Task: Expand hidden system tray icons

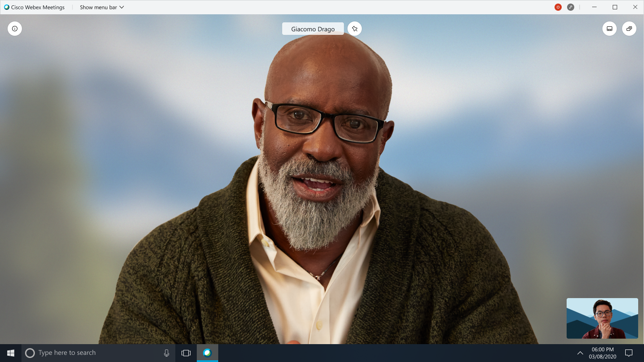Action: (x=580, y=353)
